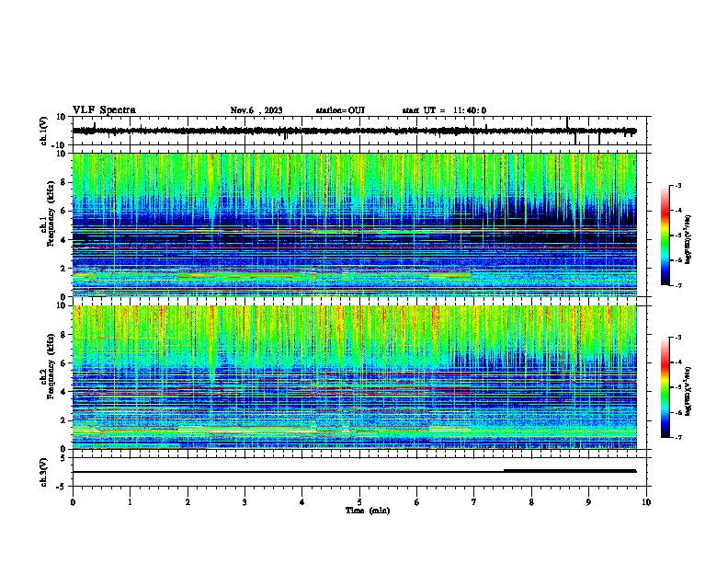728x563 pixels.
Task: Click time axis tick label "0"
Action: point(73,502)
